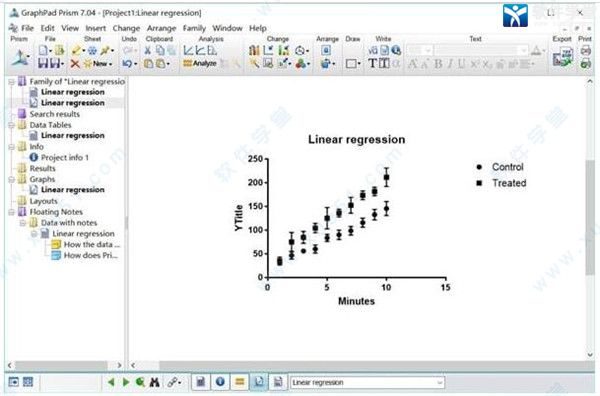
Task: Click the green previous sheet arrow
Action: pyautogui.click(x=111, y=381)
